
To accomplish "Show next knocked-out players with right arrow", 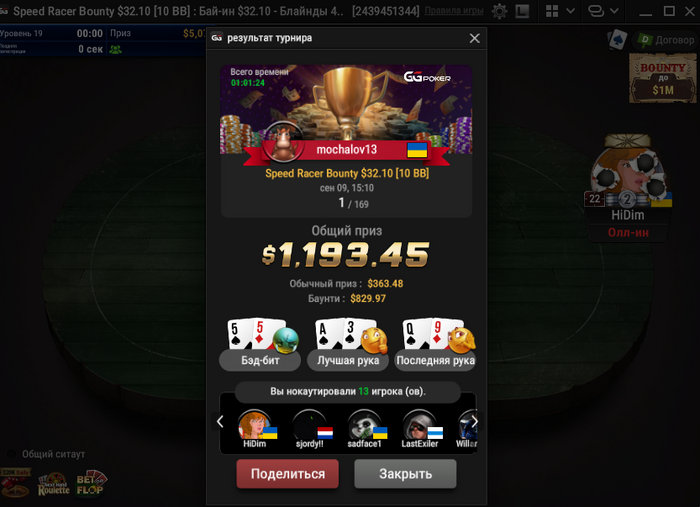I will point(475,421).
